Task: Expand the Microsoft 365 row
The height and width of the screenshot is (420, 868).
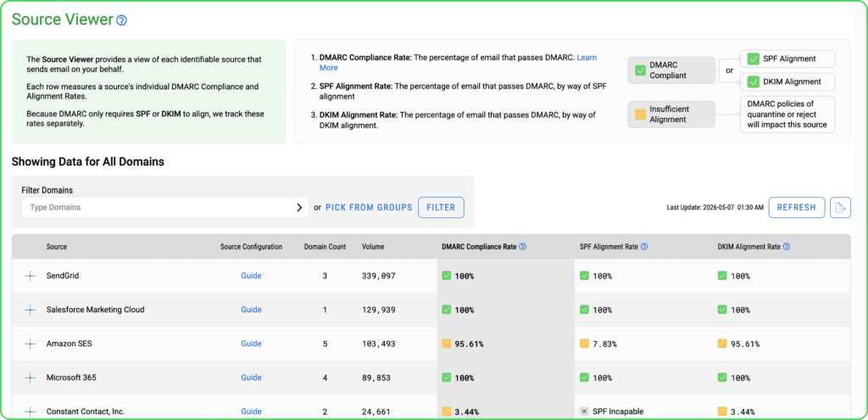Action: click(x=31, y=378)
